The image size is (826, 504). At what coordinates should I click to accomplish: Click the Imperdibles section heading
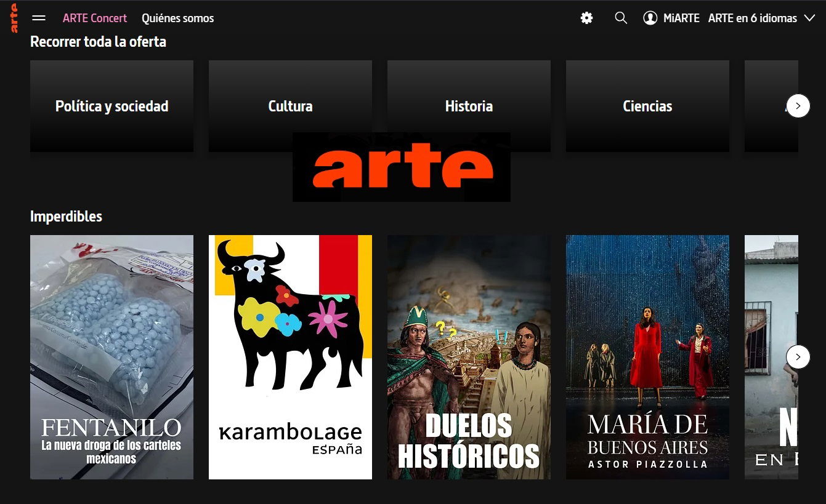pyautogui.click(x=66, y=217)
